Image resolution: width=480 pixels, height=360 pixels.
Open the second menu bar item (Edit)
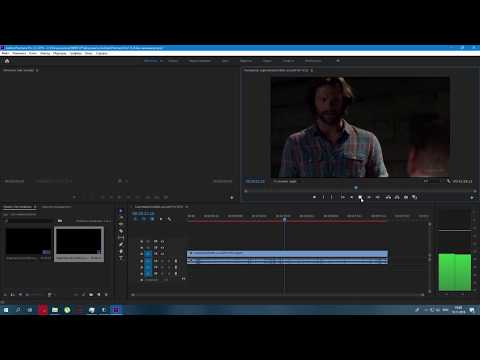(19, 53)
